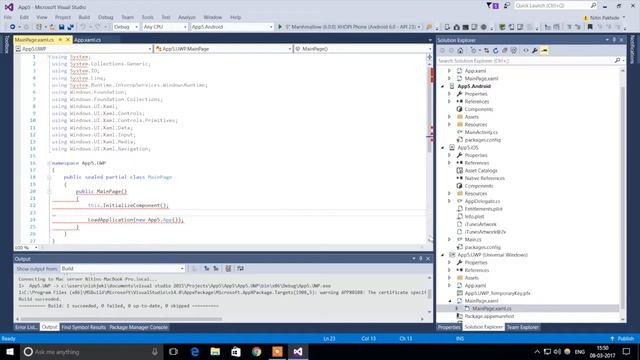Open File Explorer from the taskbar
This screenshot has width=640, height=360.
(215, 351)
